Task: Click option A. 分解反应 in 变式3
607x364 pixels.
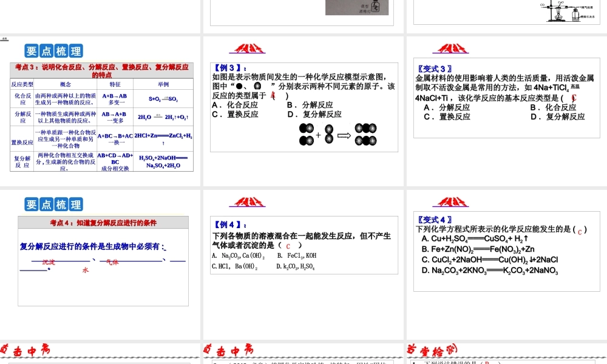Action: pos(447,107)
